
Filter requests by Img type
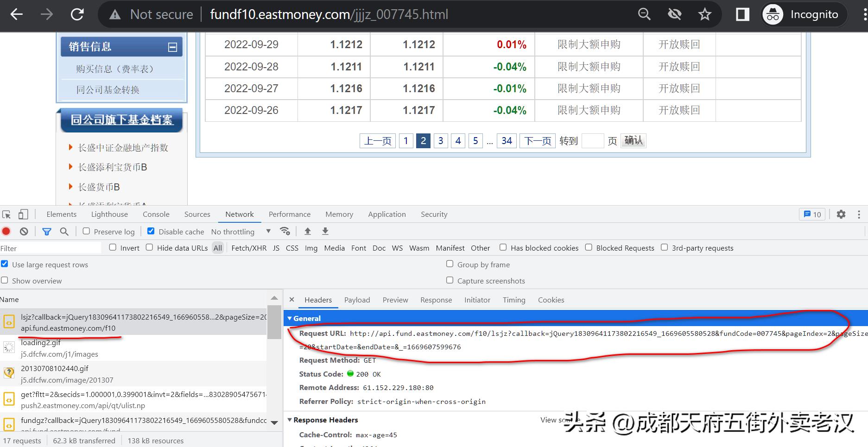tap(311, 248)
